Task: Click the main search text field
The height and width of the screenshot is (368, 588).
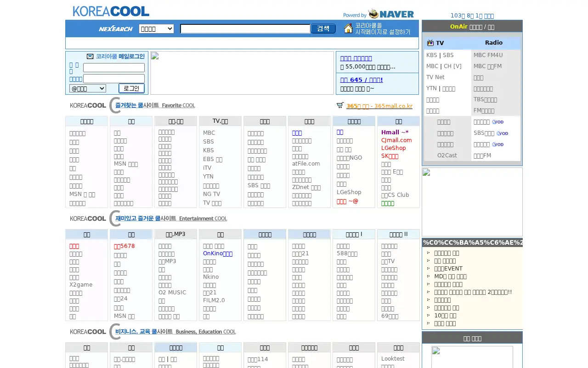Action: (x=245, y=29)
